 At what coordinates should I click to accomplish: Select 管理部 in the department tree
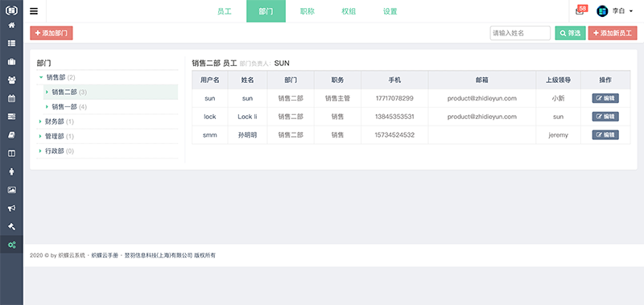coord(54,136)
